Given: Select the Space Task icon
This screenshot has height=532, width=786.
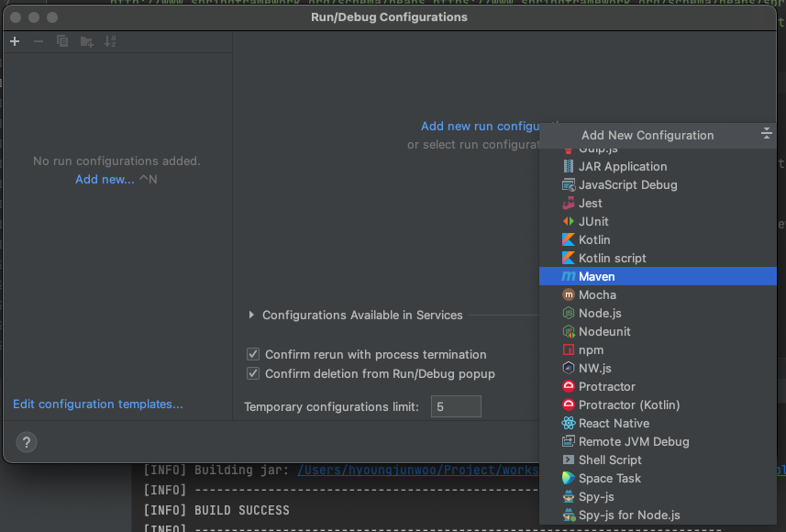Looking at the screenshot, I should click(x=568, y=479).
